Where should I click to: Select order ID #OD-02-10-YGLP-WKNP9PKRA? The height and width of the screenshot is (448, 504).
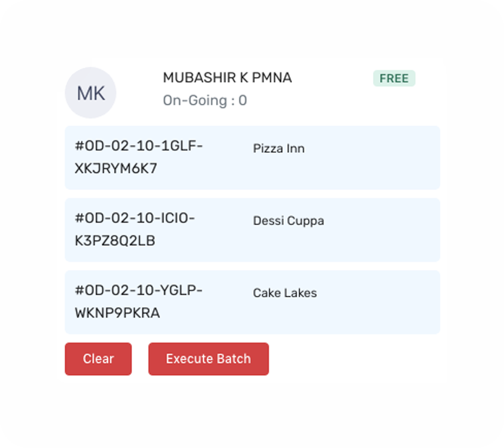coord(139,301)
